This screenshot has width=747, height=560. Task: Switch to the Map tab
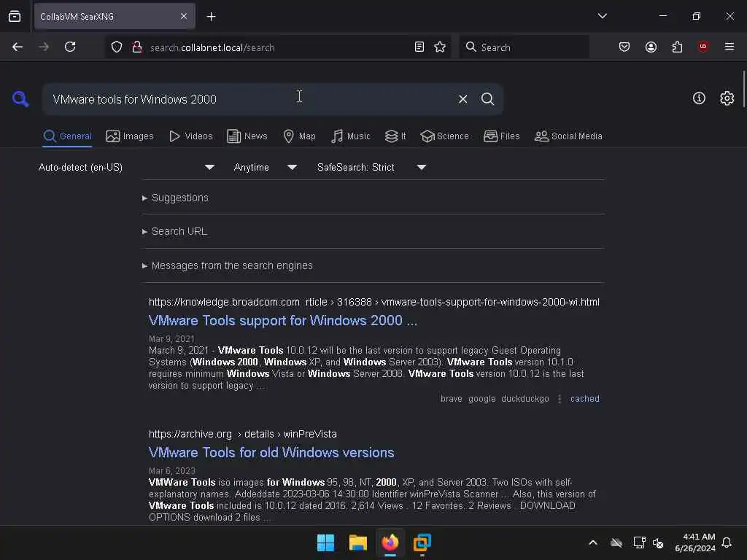pyautogui.click(x=299, y=136)
